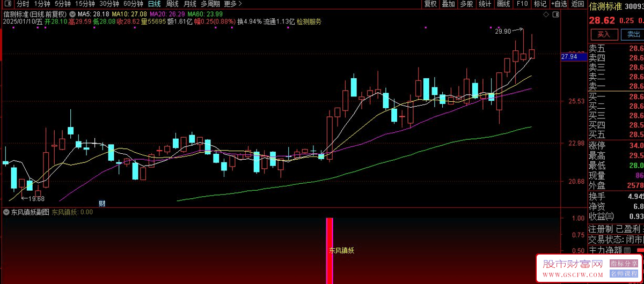
Task: Select the 日线 daily chart tab
Action: [154, 4]
